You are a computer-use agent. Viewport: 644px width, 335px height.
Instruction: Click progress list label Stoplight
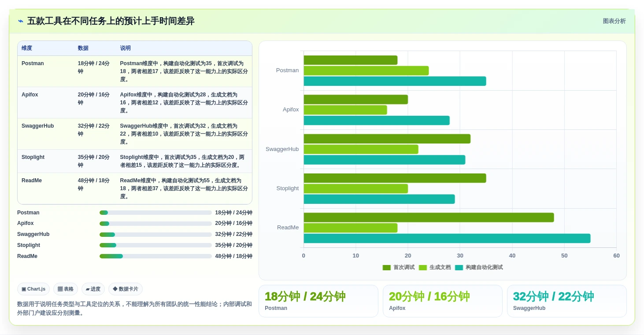(29, 245)
